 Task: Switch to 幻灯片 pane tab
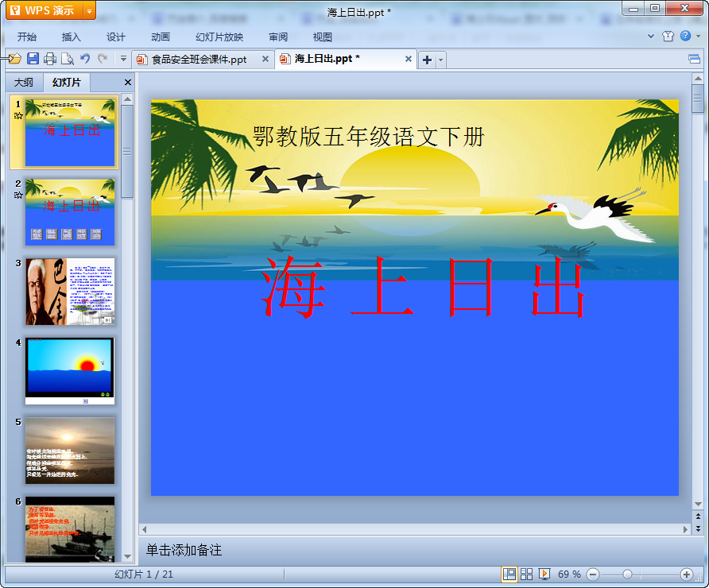pyautogui.click(x=67, y=83)
